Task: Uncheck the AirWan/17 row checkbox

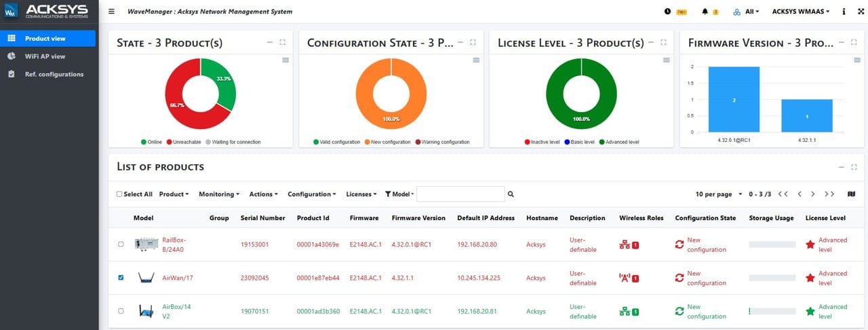Action: point(121,278)
